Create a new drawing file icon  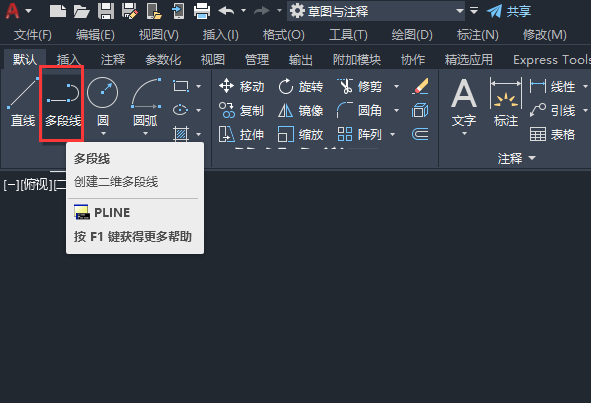[58, 11]
